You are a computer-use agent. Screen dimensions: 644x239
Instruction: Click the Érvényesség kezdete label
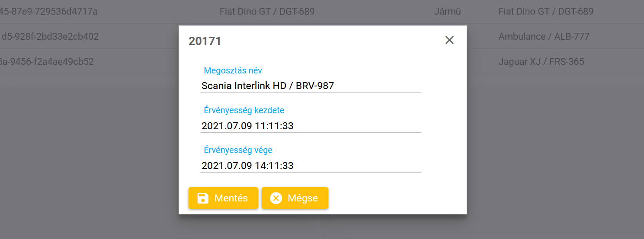[x=244, y=110]
